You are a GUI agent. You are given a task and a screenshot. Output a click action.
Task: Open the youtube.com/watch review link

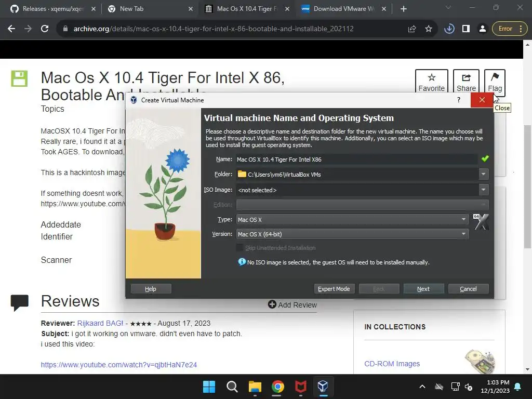119,365
